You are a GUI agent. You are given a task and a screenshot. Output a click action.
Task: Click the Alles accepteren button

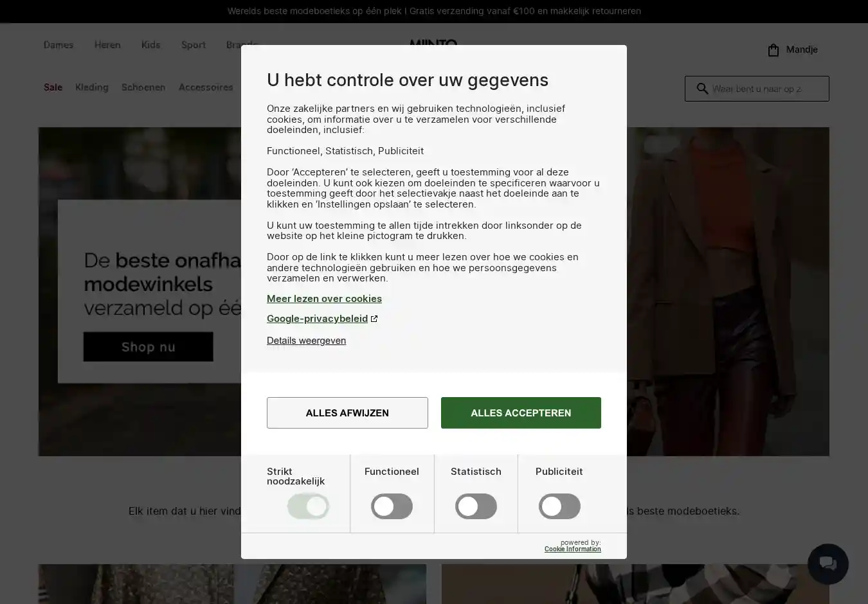pos(521,413)
